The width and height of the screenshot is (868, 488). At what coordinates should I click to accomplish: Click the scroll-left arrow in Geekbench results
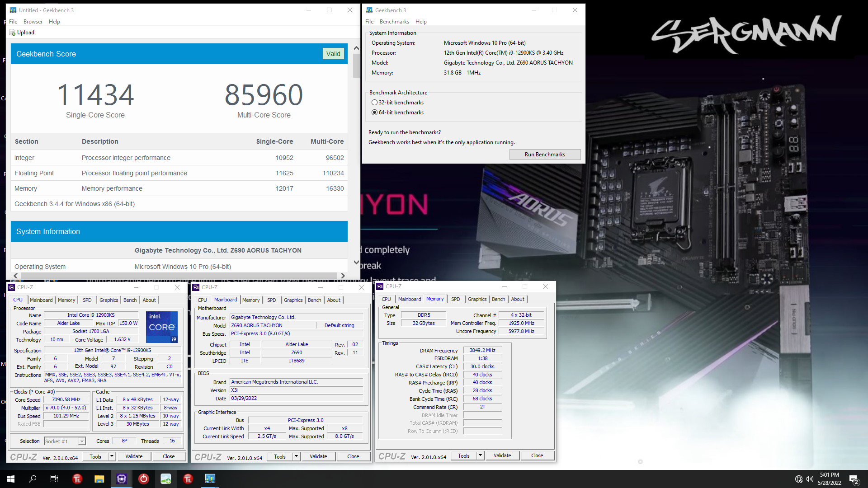coord(16,276)
